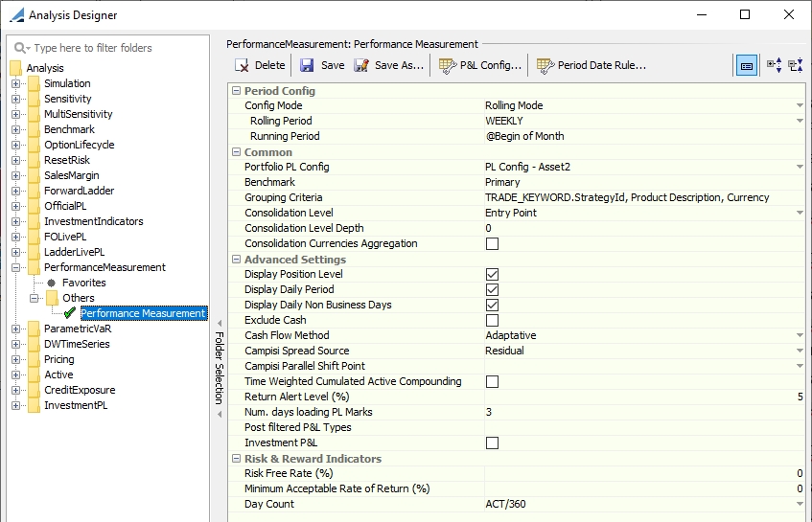
Task: Select the Performance Measurement checked item
Action: (143, 313)
